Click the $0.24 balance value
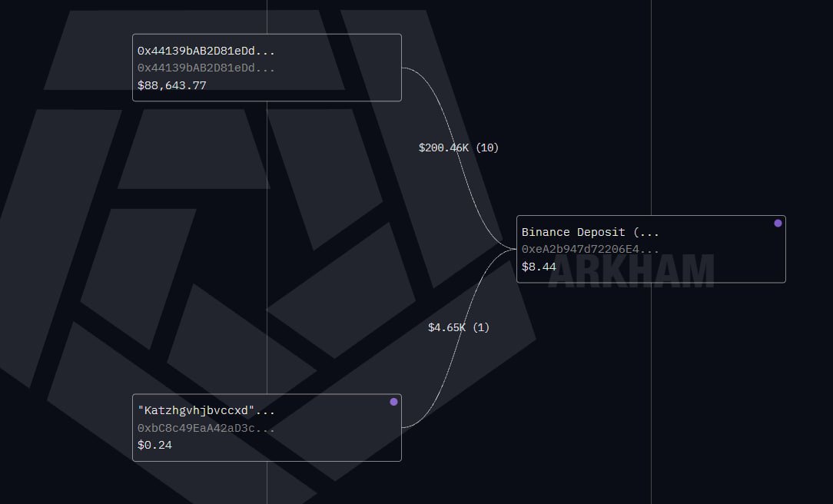This screenshot has width=833, height=504. (x=154, y=445)
